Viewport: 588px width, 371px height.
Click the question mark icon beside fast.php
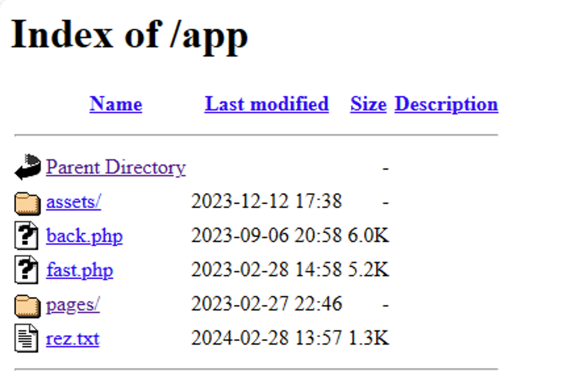click(x=26, y=271)
